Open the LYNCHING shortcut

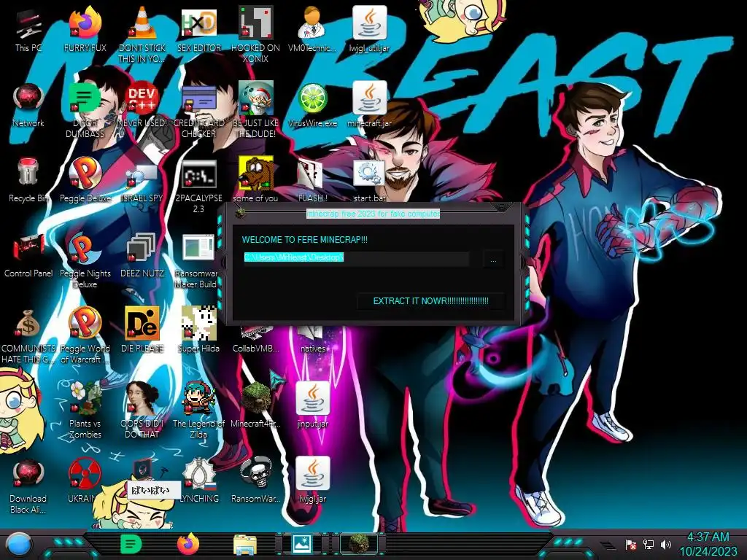(198, 480)
